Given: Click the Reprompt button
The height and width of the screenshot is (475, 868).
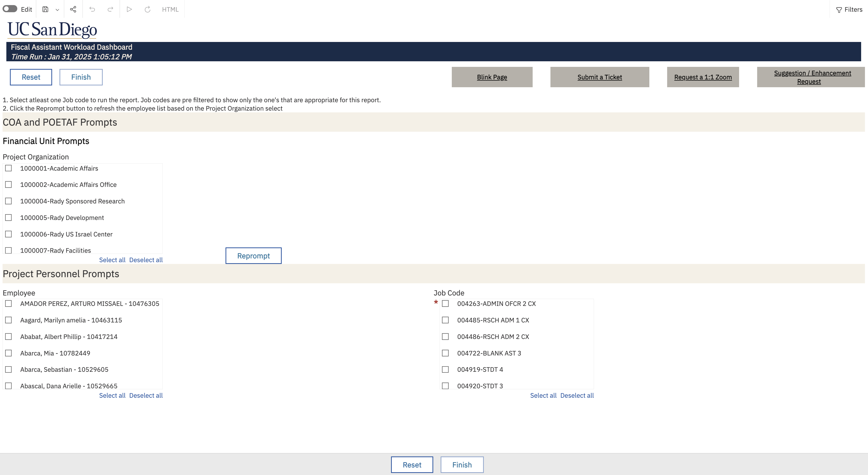Looking at the screenshot, I should tap(253, 256).
